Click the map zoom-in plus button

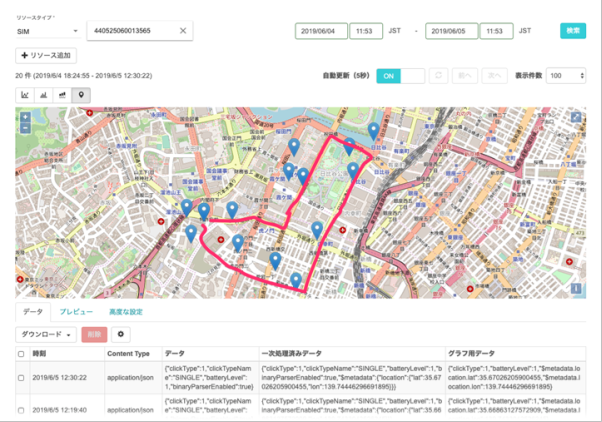pos(26,118)
